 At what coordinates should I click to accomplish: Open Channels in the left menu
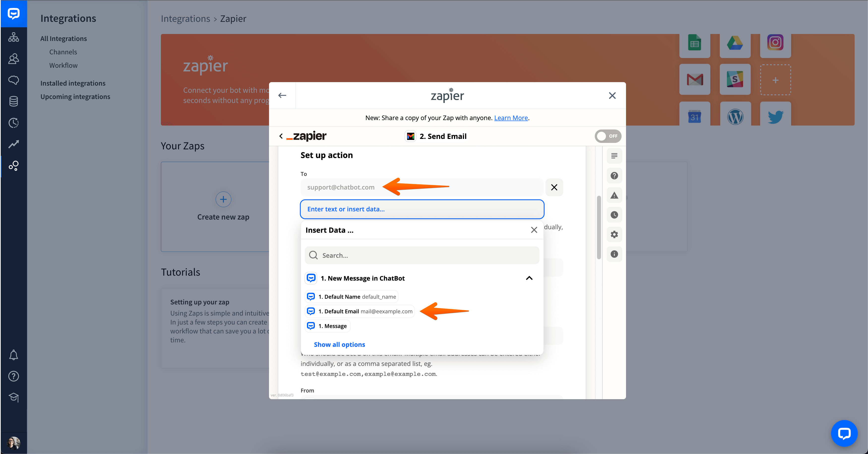click(63, 52)
